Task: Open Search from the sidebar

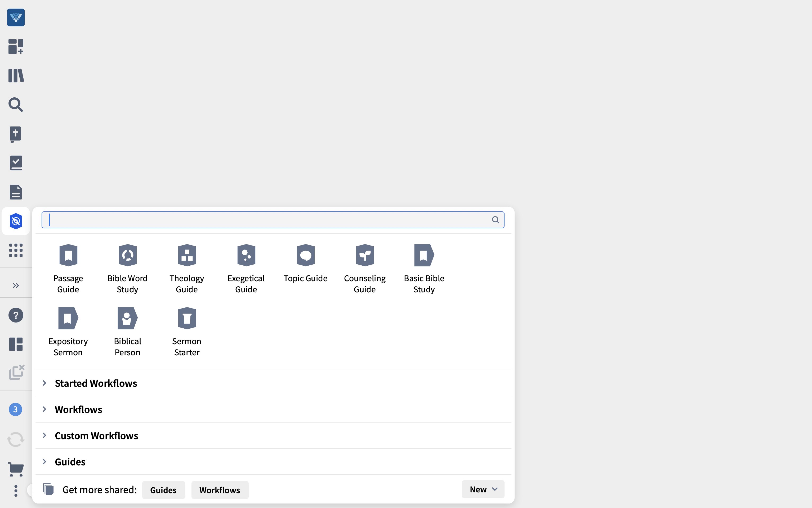Action: tap(15, 105)
